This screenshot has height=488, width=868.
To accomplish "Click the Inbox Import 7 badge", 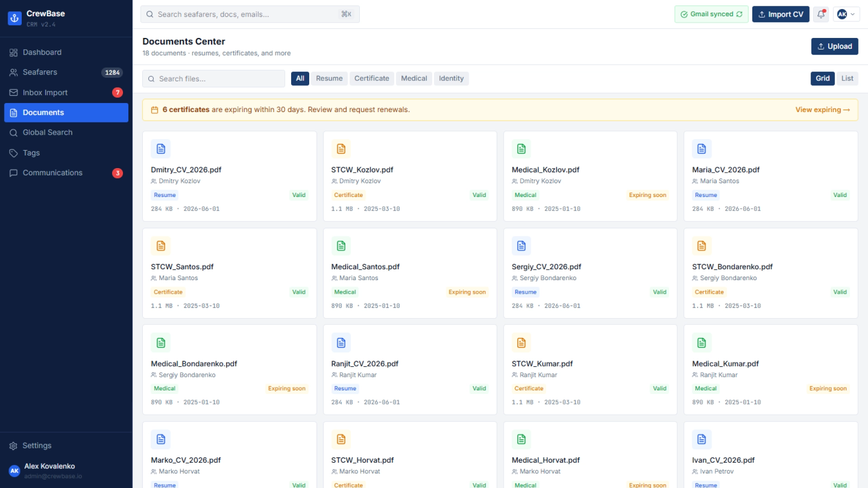I will [x=118, y=93].
